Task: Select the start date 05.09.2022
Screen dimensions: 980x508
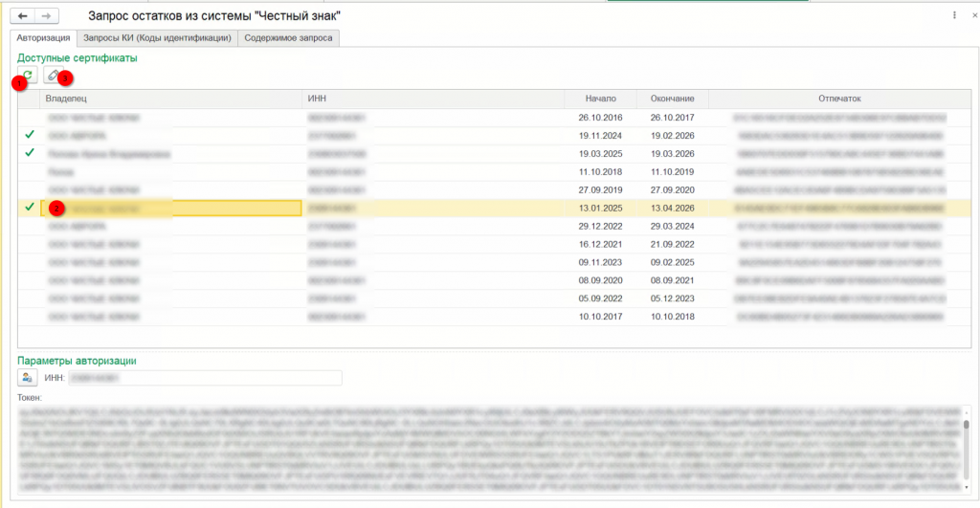Action: (x=601, y=298)
